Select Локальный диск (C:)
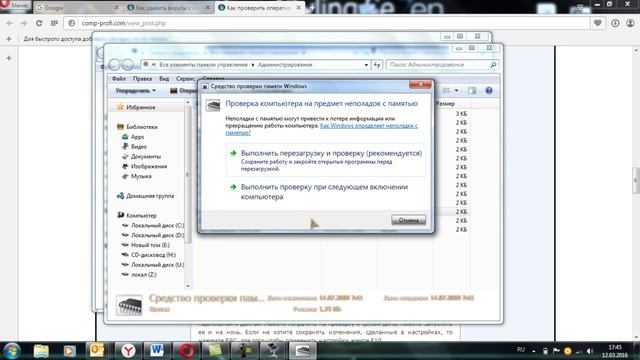The width and height of the screenshot is (640, 360). click(157, 225)
